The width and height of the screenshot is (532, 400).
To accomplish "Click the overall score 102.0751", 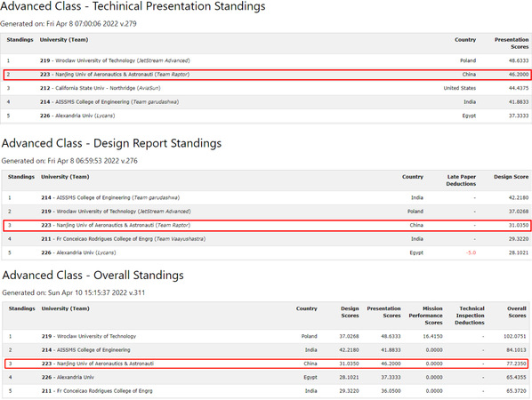I will pos(515,336).
